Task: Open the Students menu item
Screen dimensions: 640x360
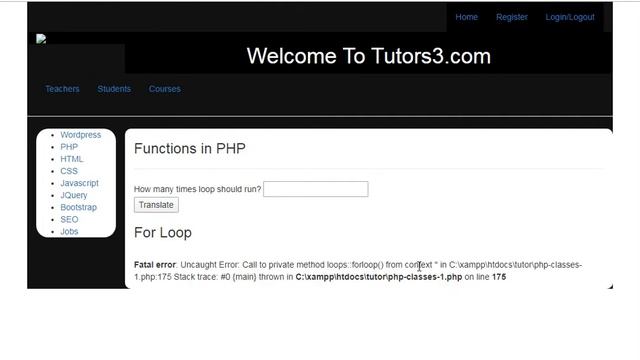Action: [x=114, y=89]
